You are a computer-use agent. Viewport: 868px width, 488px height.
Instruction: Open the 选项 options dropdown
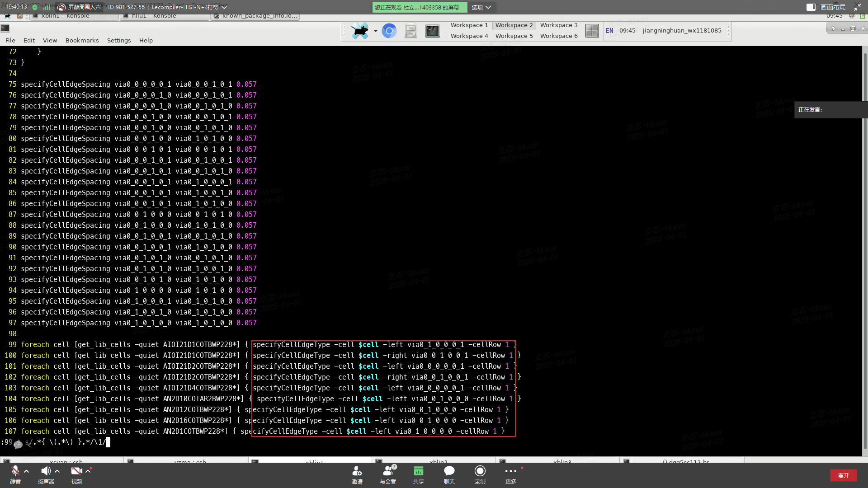click(x=481, y=7)
